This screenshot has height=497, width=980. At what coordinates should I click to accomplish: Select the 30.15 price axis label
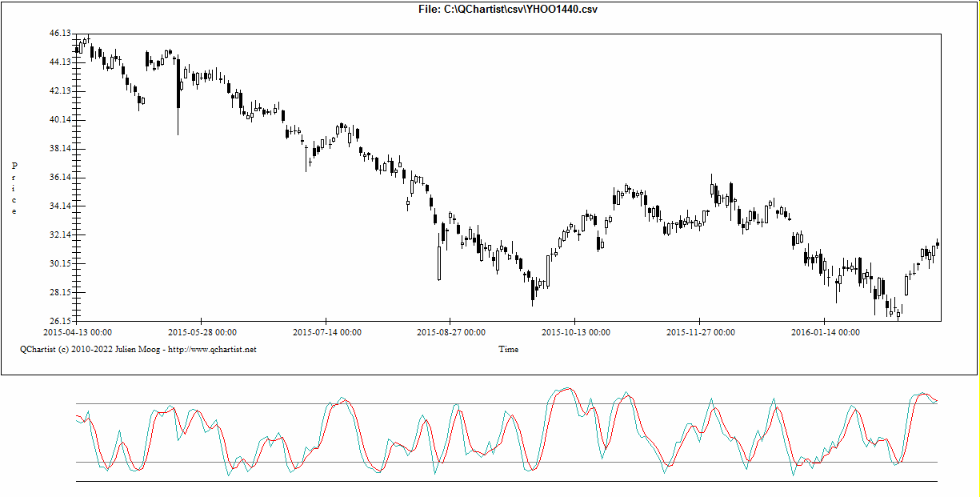pyautogui.click(x=60, y=264)
